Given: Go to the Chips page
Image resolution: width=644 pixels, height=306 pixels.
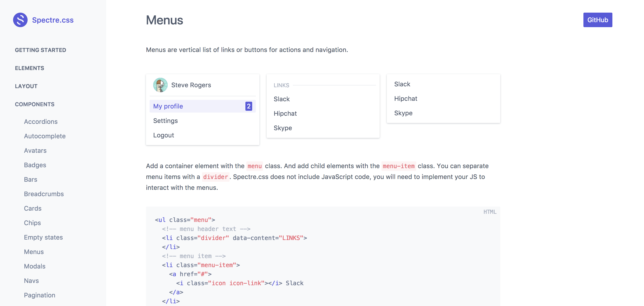Looking at the screenshot, I should pos(33,223).
